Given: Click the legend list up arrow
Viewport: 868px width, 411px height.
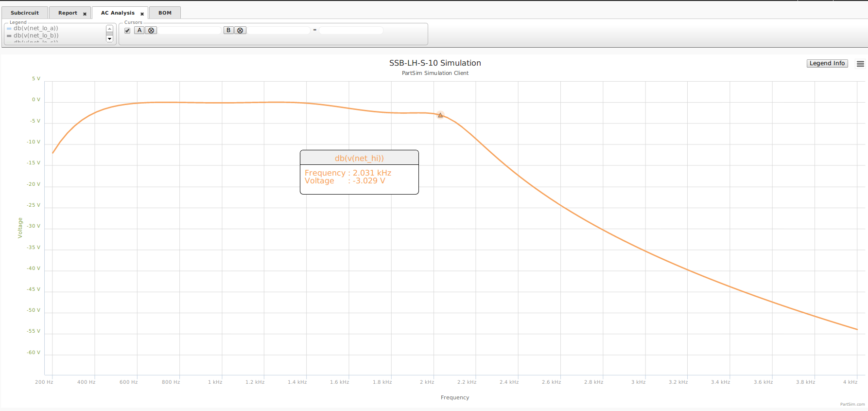Looking at the screenshot, I should [109, 29].
